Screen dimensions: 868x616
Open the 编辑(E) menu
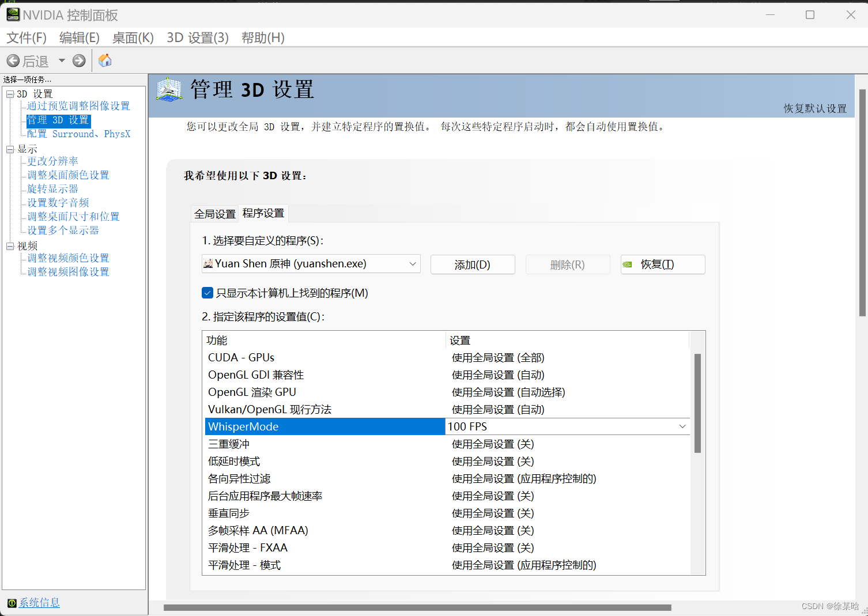80,37
